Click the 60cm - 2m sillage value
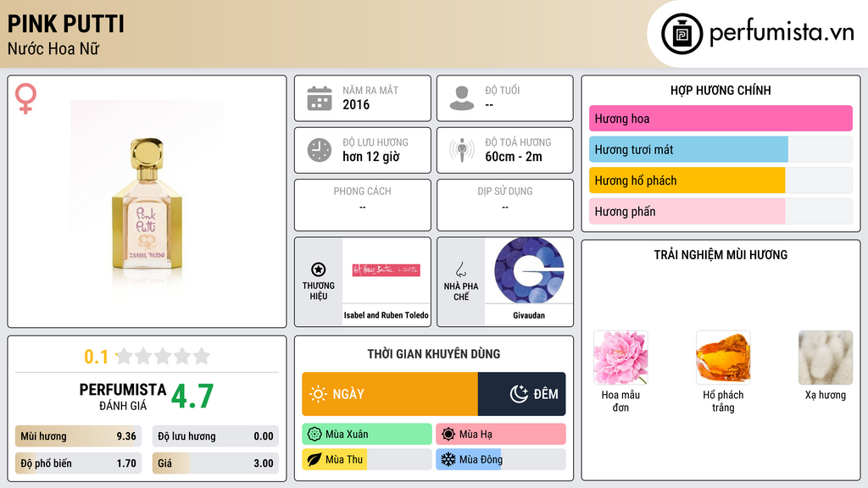Screen dimensions: 868x488 [x=514, y=157]
